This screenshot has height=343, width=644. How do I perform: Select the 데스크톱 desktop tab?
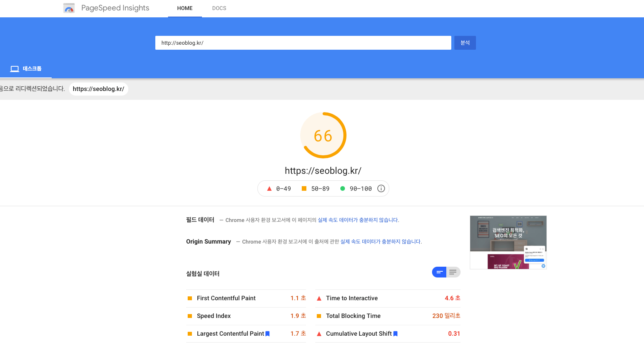pos(26,69)
